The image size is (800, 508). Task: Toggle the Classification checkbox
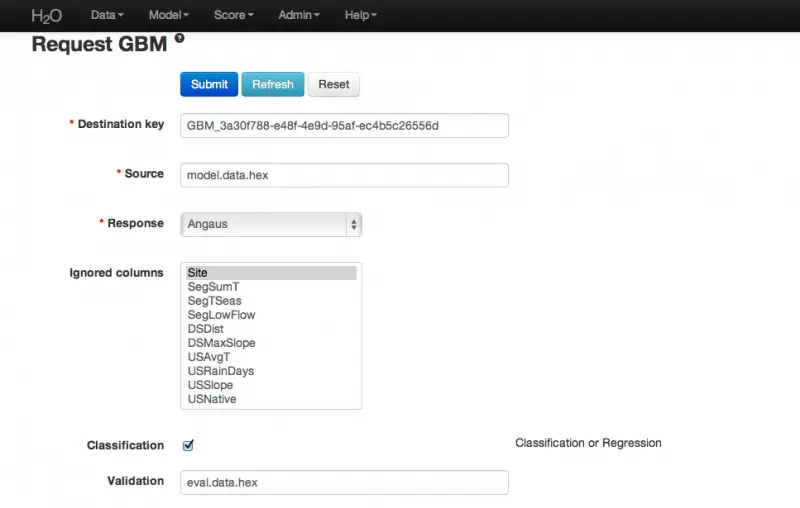(188, 445)
